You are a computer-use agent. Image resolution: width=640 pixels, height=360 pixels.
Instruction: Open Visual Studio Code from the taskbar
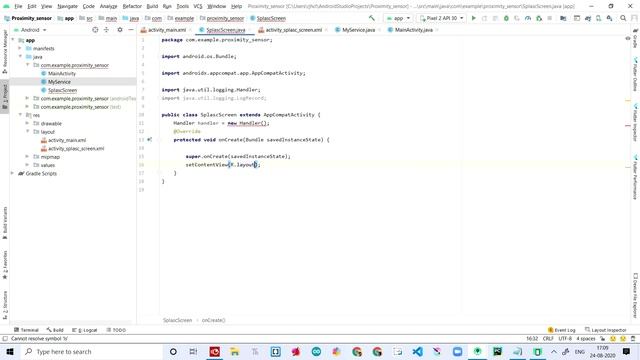click(x=417, y=351)
